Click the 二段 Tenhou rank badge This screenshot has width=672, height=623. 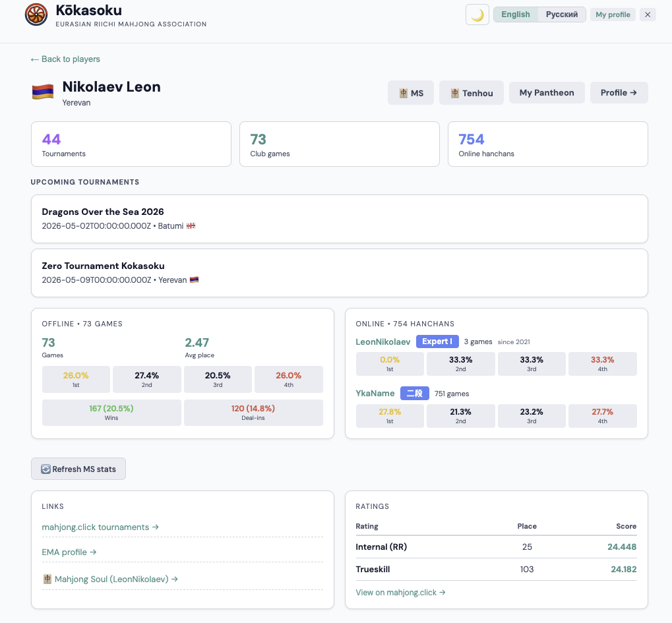point(414,394)
